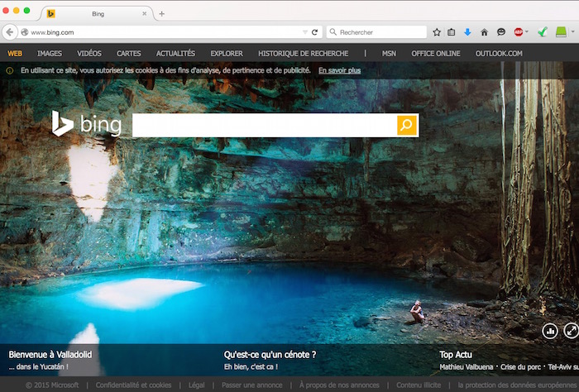The height and width of the screenshot is (392, 579).
Task: Expand the Adblock Plus dropdown arrow
Action: 527,32
